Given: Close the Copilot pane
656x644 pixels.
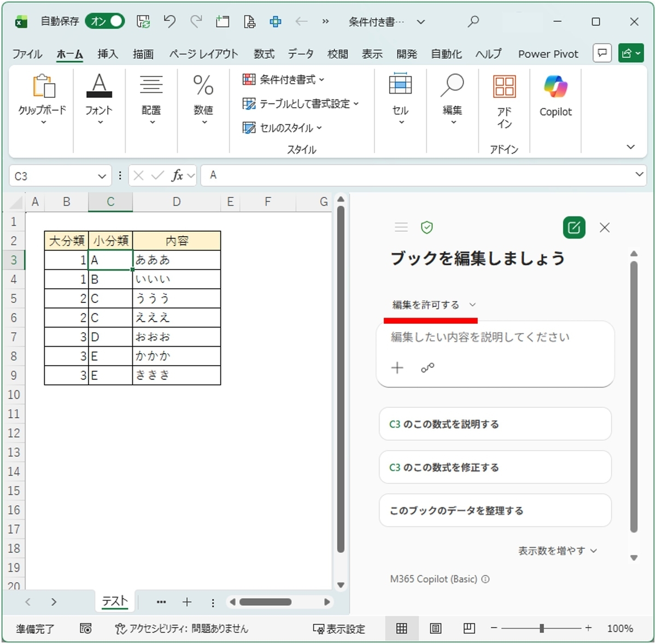Looking at the screenshot, I should [x=605, y=227].
